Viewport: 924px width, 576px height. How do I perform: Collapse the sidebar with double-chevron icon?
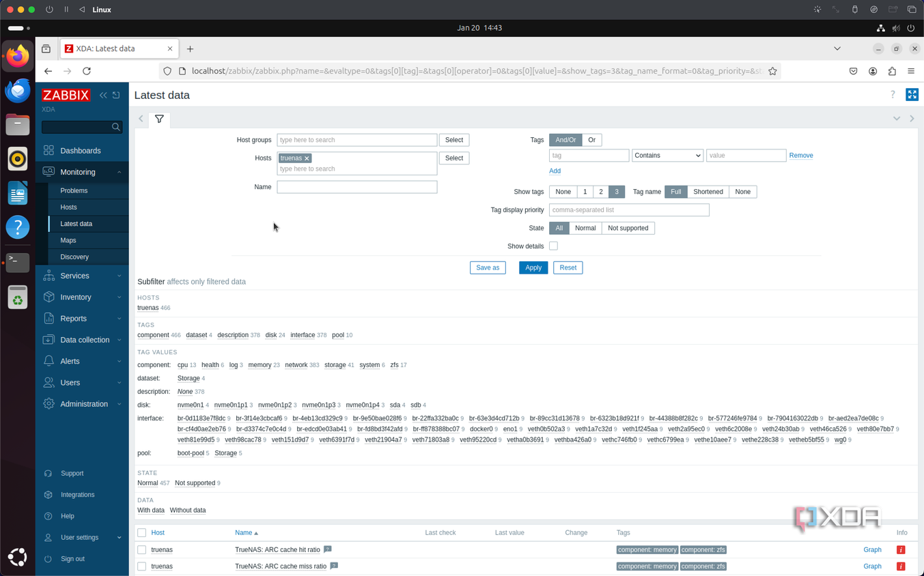tap(103, 95)
